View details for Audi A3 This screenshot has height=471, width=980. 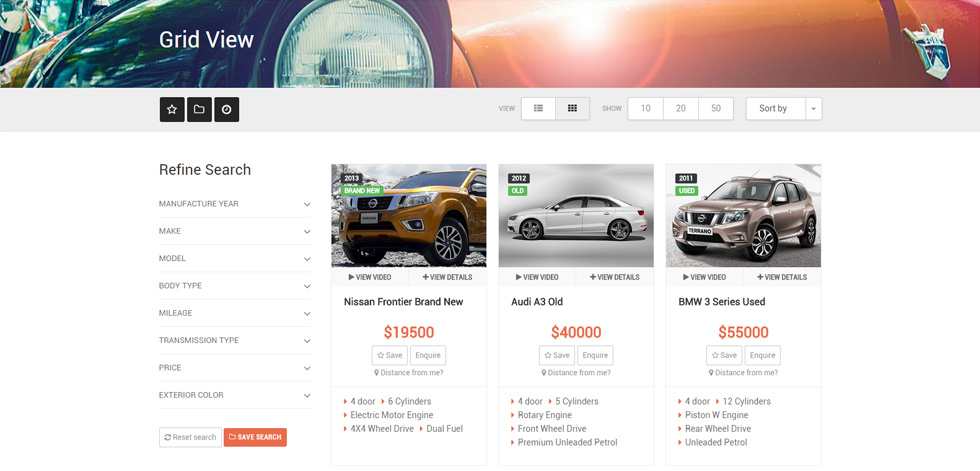click(615, 277)
